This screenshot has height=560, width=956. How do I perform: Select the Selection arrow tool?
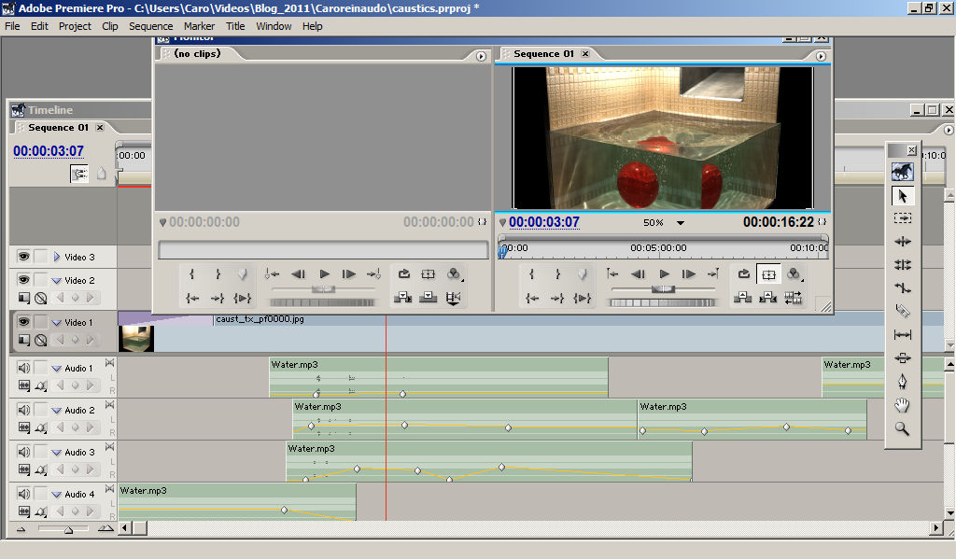[x=903, y=196]
